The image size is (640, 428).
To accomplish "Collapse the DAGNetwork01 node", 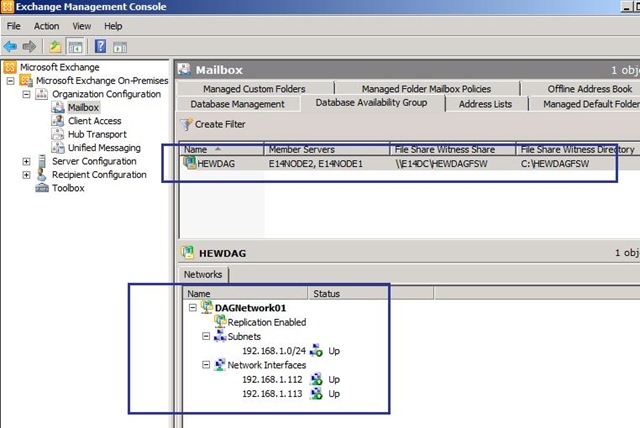I will pyautogui.click(x=193, y=308).
